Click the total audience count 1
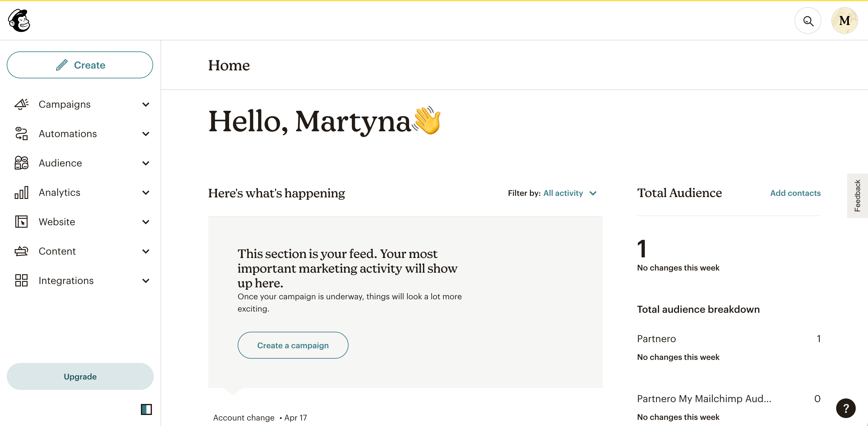The image size is (868, 426). point(642,249)
